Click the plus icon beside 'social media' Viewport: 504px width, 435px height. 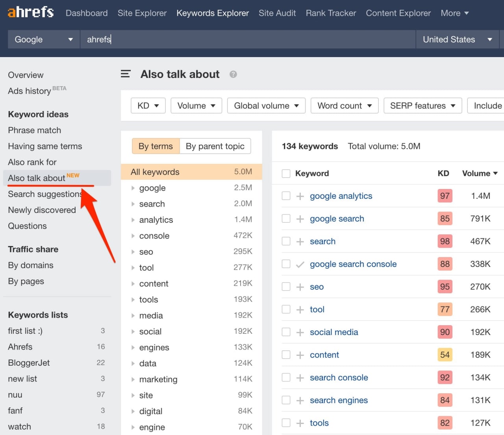tap(300, 332)
